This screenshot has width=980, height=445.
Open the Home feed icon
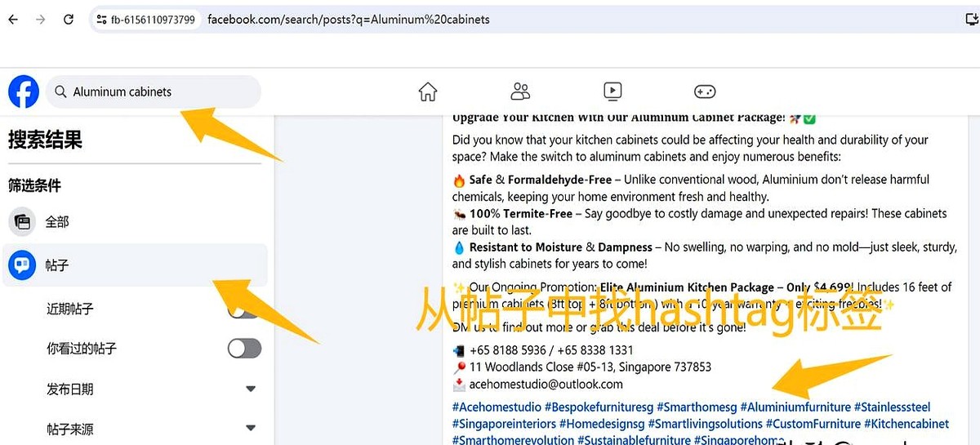point(428,91)
